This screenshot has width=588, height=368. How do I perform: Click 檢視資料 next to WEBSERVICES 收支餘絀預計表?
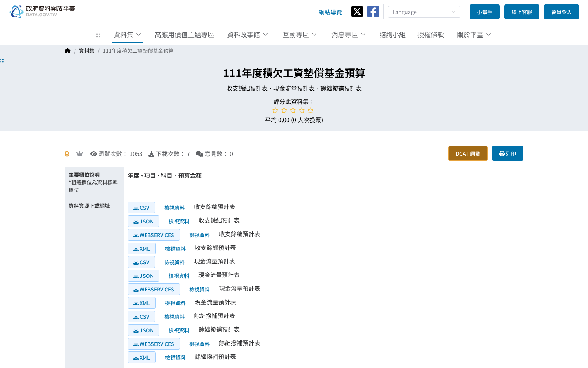pyautogui.click(x=200, y=235)
